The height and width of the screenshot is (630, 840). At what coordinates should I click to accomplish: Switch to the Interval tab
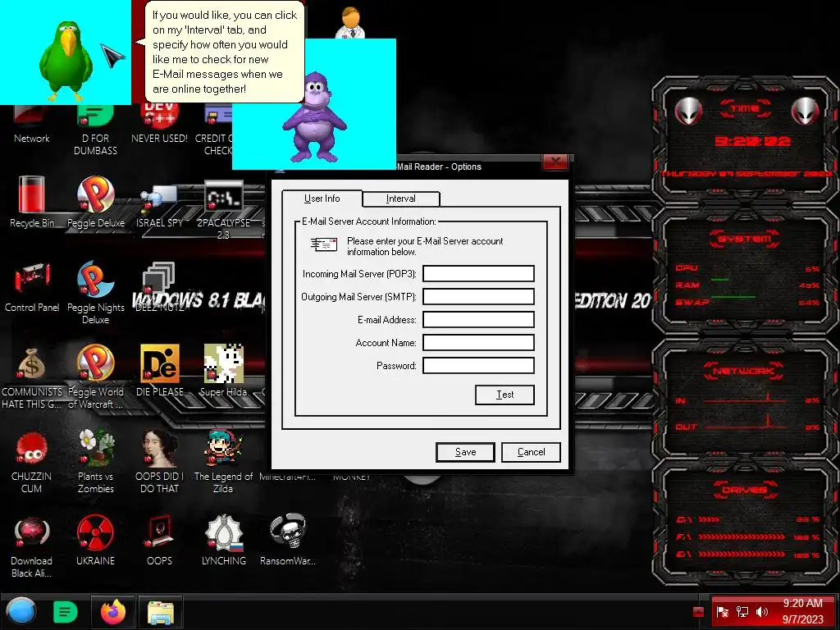[400, 199]
